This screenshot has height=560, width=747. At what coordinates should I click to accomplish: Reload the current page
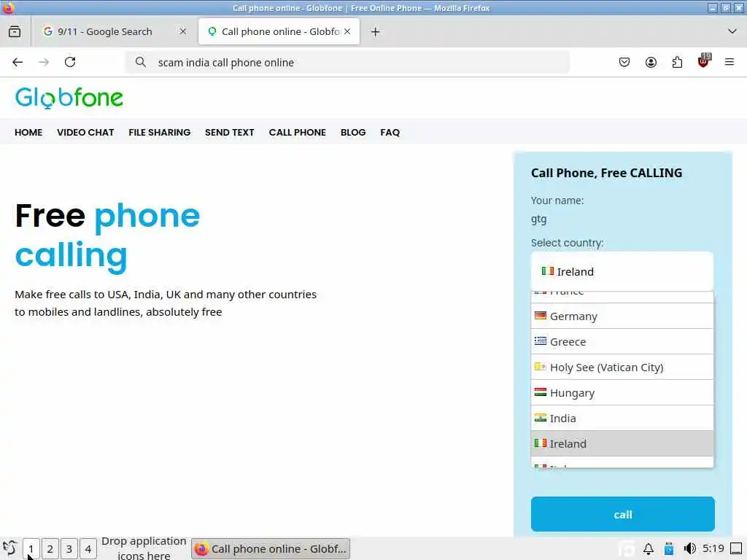click(x=70, y=63)
